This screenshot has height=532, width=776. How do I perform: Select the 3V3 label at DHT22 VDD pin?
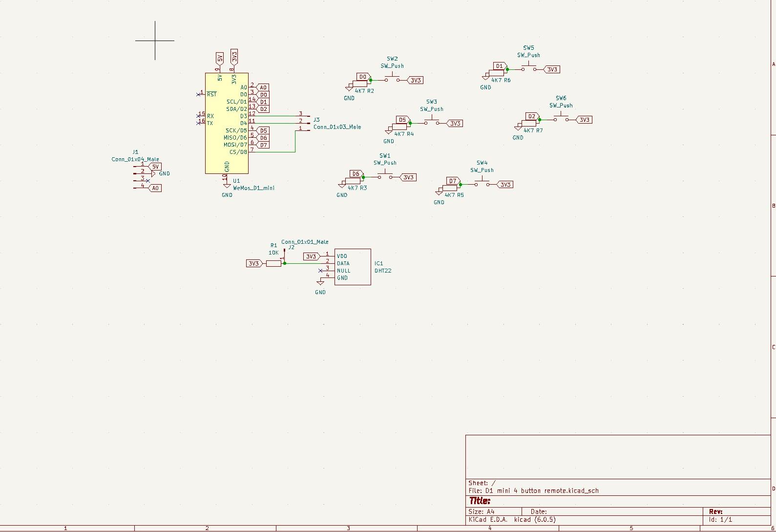click(x=312, y=256)
